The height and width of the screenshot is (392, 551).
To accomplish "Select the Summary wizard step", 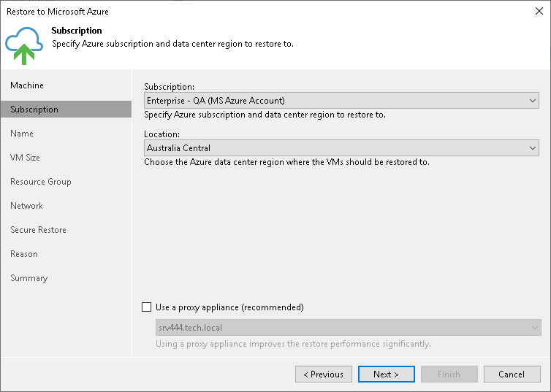I will click(28, 278).
